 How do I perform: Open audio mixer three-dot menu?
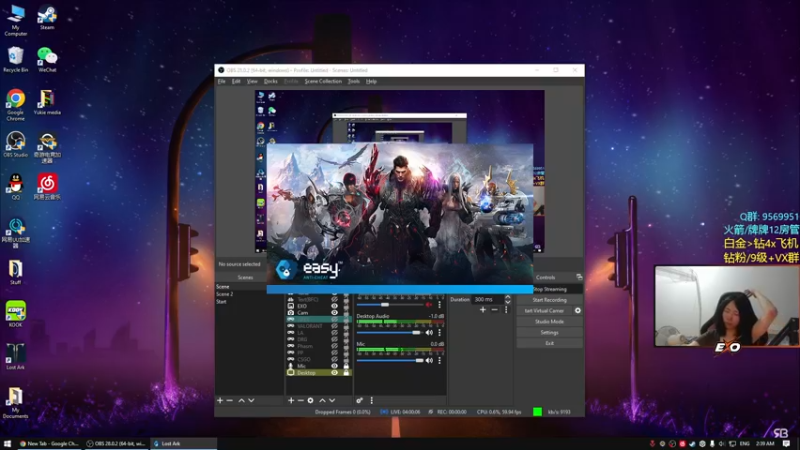[371, 401]
